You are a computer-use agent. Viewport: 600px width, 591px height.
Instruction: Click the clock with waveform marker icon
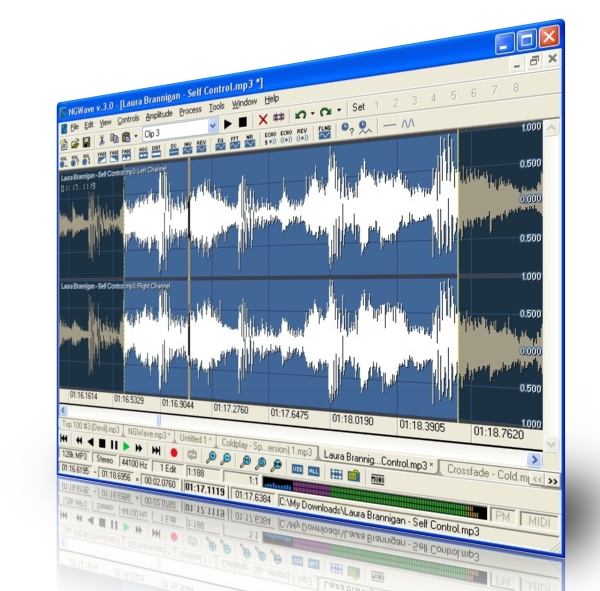click(x=365, y=126)
